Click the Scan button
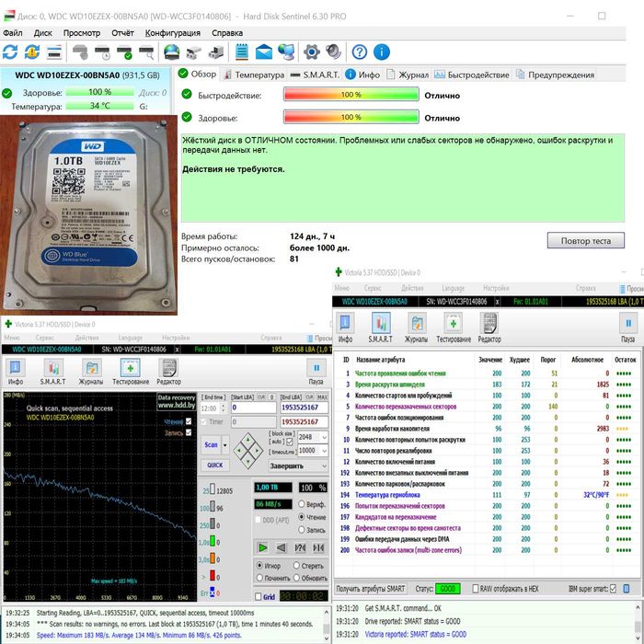Screen dimensions: 644x644 [x=211, y=445]
